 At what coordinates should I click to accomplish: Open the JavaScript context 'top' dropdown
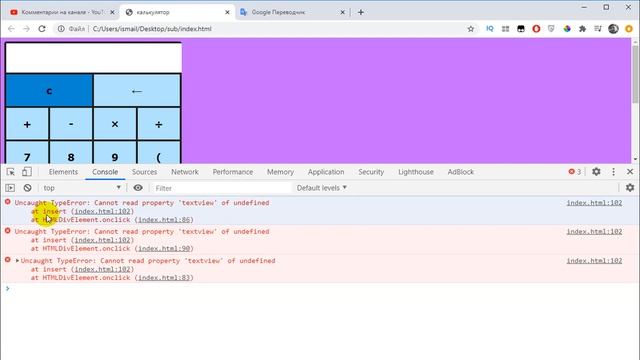(82, 188)
